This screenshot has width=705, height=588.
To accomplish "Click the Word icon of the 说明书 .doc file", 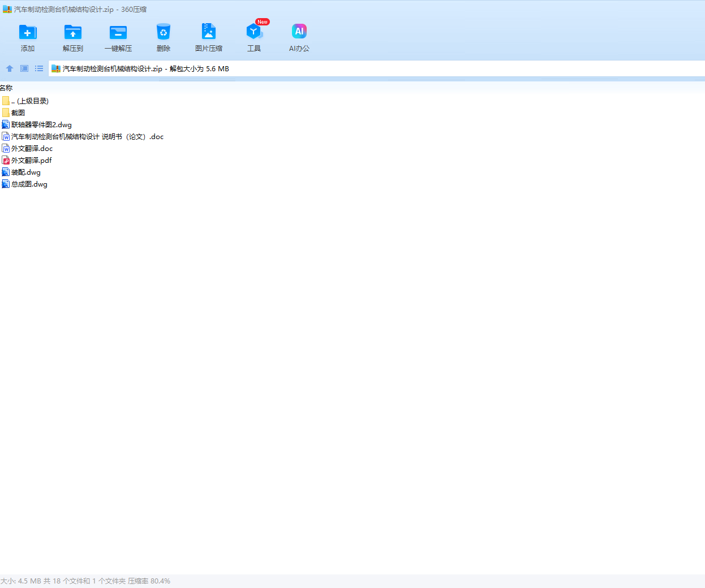I will tap(6, 136).
